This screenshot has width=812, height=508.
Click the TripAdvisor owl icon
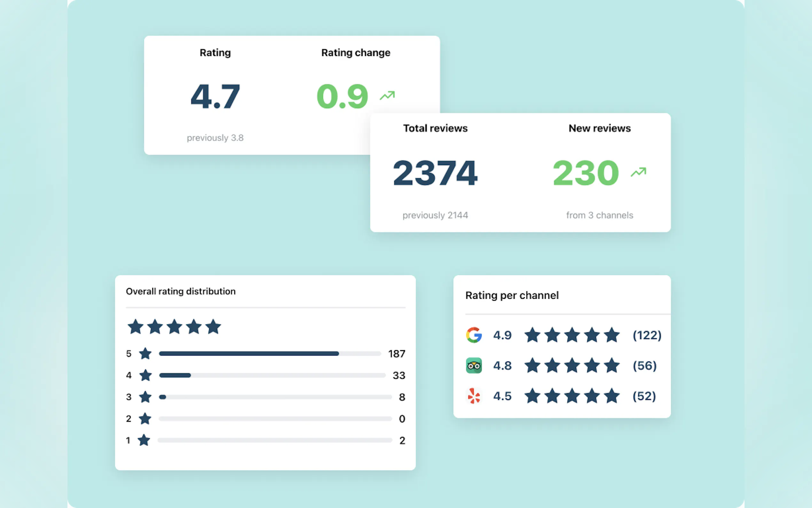(x=474, y=366)
